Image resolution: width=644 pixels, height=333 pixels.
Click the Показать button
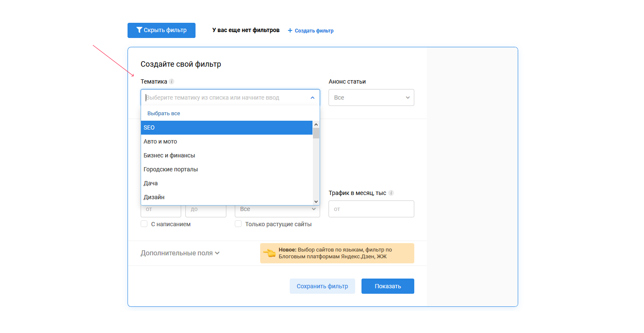click(x=388, y=286)
